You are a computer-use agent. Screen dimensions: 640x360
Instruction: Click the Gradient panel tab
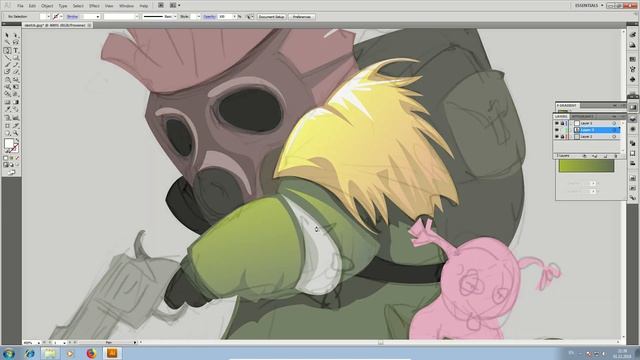click(x=567, y=105)
